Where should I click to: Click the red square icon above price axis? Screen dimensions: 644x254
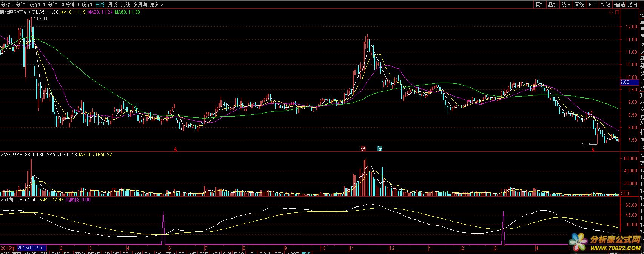tap(617, 12)
